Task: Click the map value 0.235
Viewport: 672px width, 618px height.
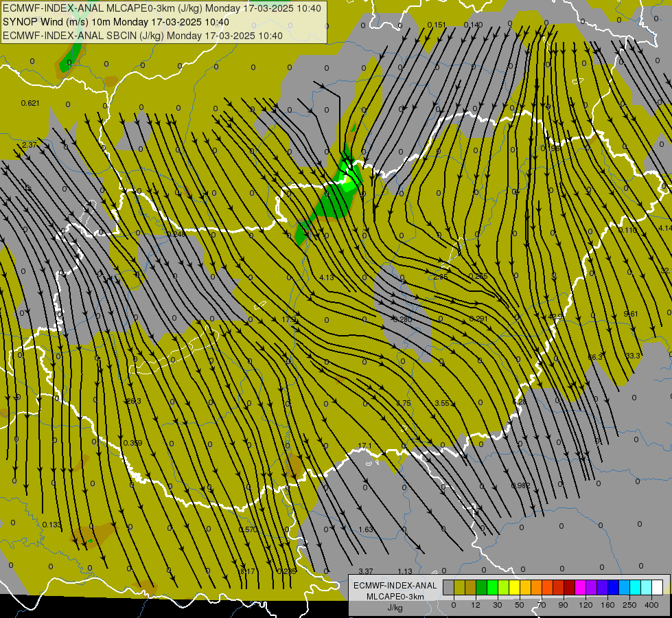Action: click(287, 571)
